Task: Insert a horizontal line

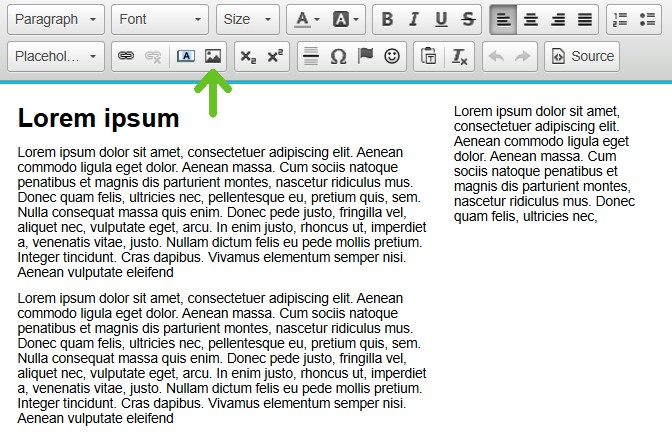Action: coord(311,56)
